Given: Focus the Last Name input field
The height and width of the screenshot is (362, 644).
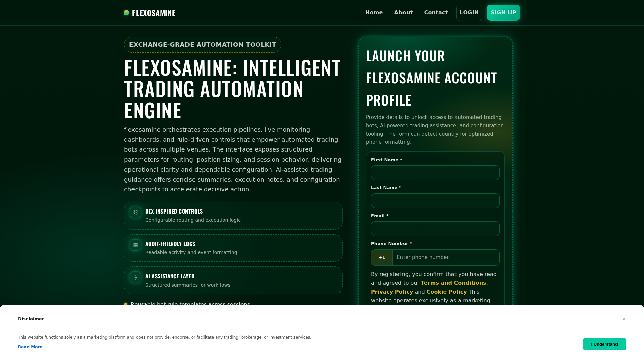Looking at the screenshot, I should click(435, 201).
